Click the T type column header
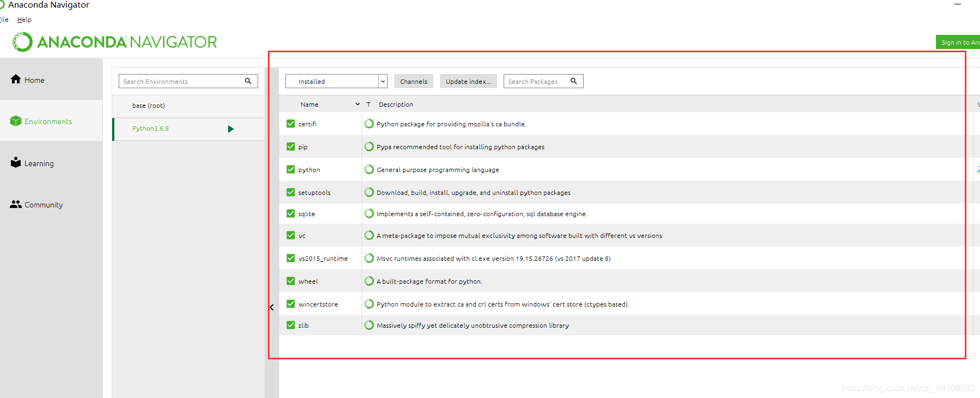The image size is (980, 398). coord(368,104)
